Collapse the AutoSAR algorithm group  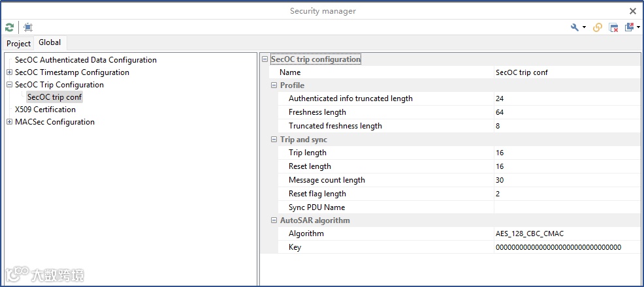274,220
